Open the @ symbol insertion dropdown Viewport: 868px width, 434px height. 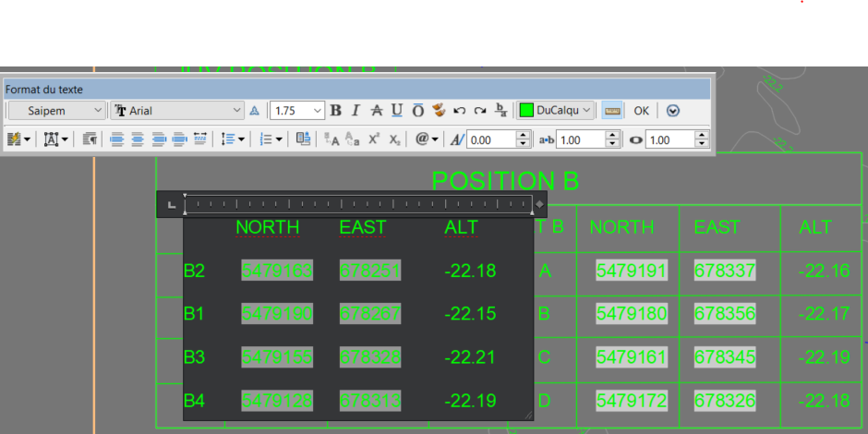point(427,139)
